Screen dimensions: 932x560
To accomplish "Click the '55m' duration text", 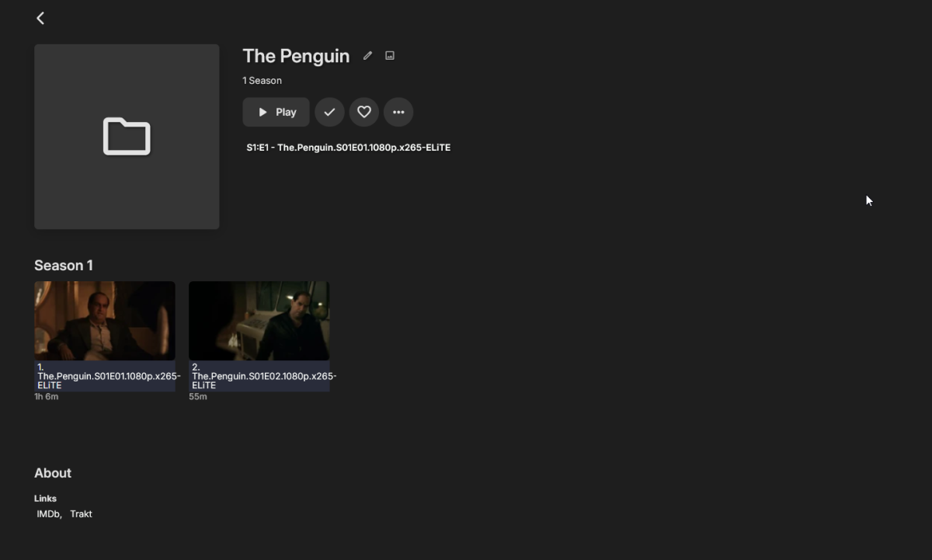I will pos(198,397).
